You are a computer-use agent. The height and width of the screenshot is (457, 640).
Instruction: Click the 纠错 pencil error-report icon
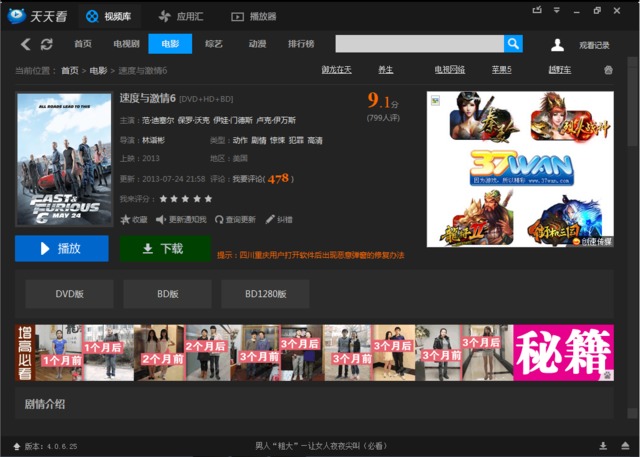[x=269, y=219]
